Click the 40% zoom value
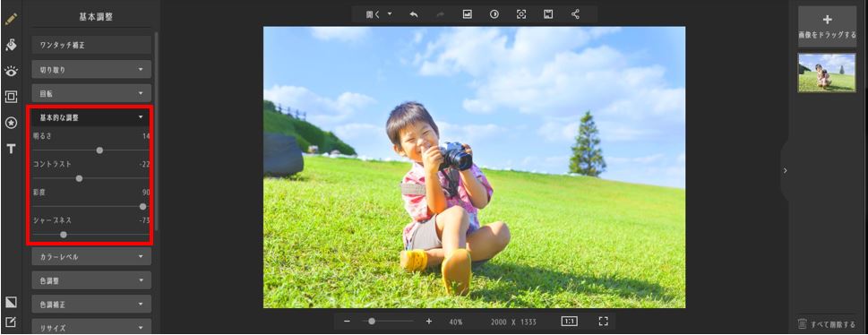 (x=456, y=322)
